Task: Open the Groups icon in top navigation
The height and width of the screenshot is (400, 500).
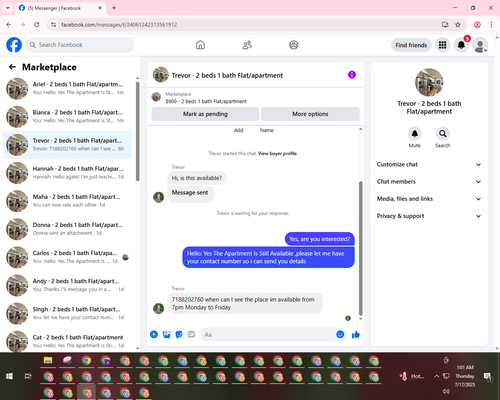Action: [x=294, y=45]
